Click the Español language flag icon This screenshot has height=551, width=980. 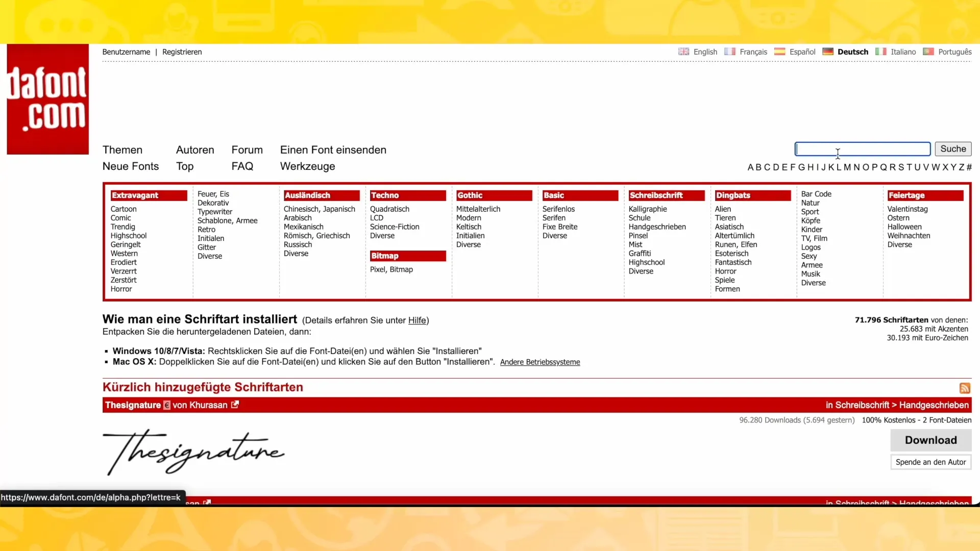780,51
